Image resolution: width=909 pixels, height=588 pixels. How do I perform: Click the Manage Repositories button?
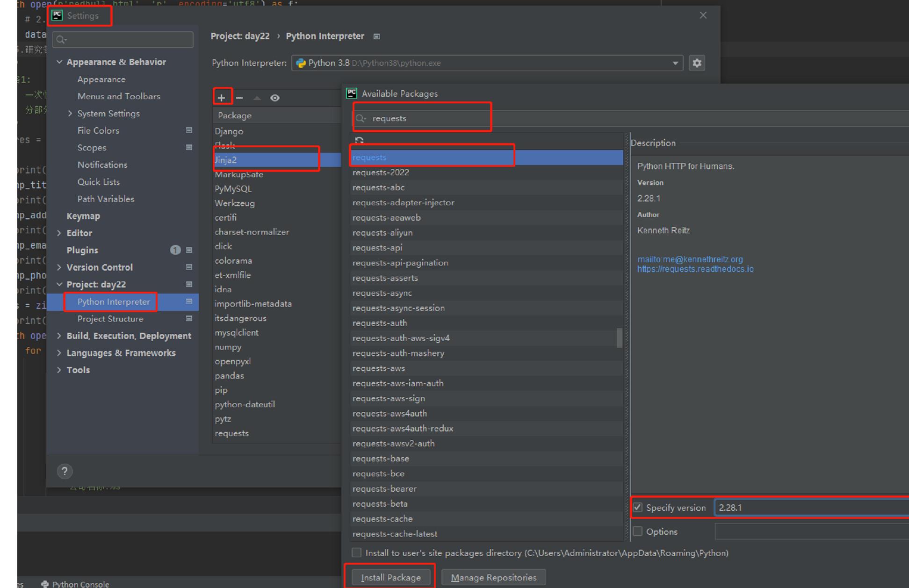494,577
